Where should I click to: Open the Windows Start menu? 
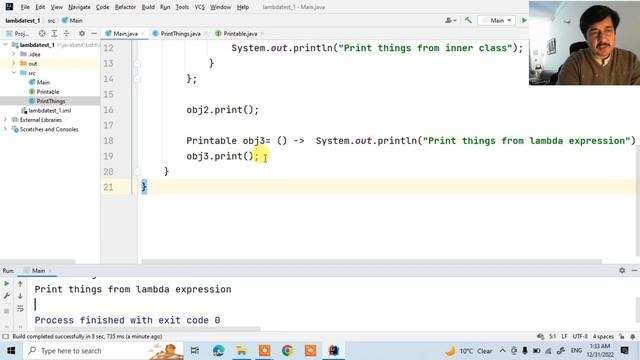(x=11, y=351)
